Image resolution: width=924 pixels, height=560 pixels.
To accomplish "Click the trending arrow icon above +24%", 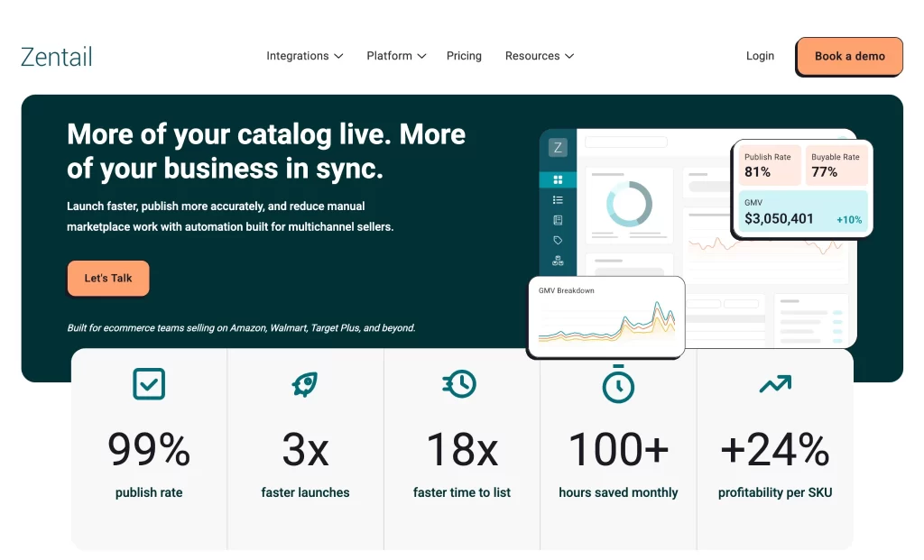I will [775, 384].
